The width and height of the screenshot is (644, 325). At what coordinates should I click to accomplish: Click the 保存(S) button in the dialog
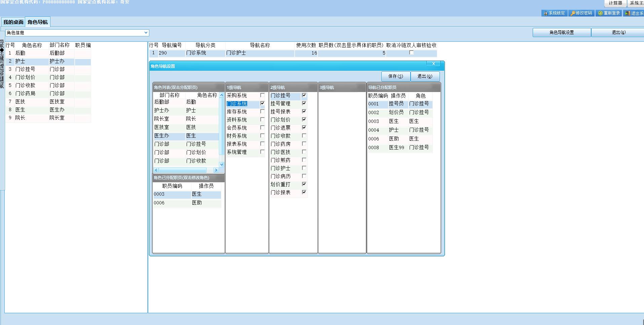(396, 76)
